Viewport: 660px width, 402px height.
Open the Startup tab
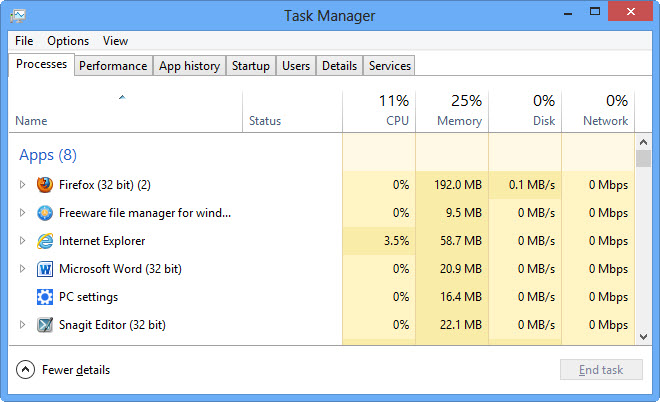click(251, 66)
